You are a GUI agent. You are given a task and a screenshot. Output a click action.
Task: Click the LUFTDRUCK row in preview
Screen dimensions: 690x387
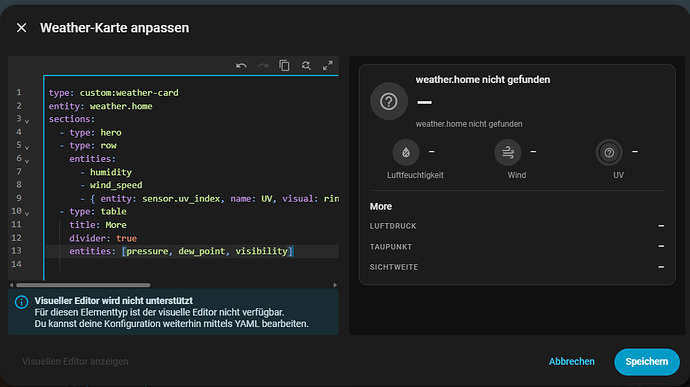pyautogui.click(x=517, y=226)
